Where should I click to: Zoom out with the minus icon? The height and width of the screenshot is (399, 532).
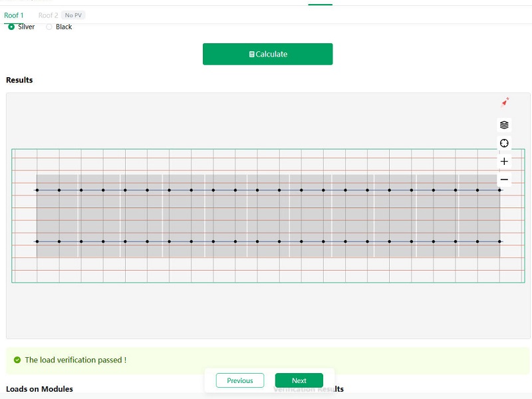point(504,180)
